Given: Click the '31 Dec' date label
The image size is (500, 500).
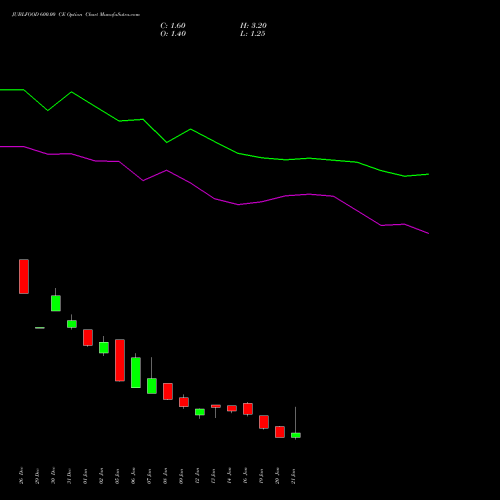Looking at the screenshot, I should (69, 476).
